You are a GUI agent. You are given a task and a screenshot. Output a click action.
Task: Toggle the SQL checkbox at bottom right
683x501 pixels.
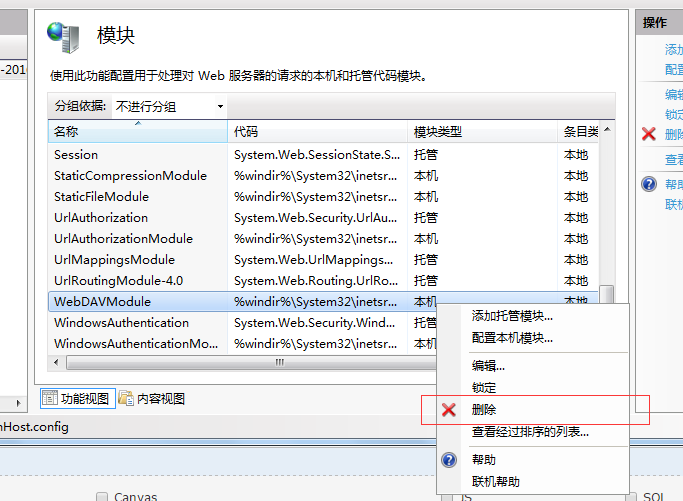click(630, 496)
